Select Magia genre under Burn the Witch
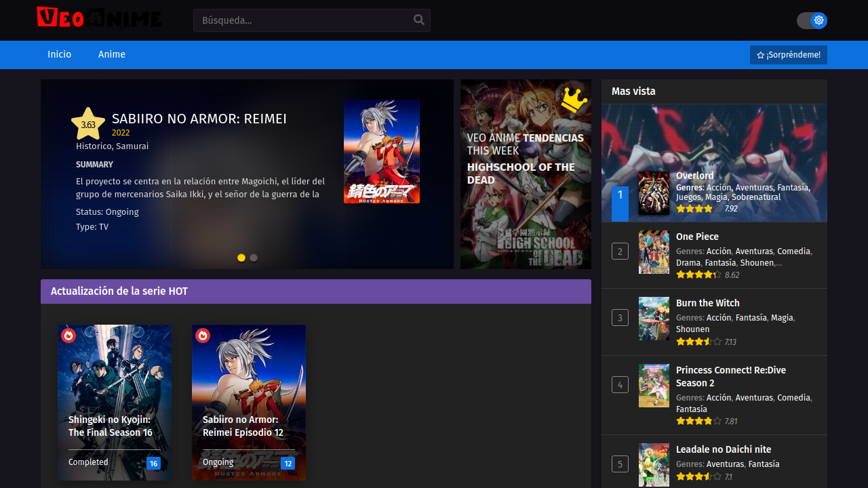868x488 pixels. pos(782,318)
